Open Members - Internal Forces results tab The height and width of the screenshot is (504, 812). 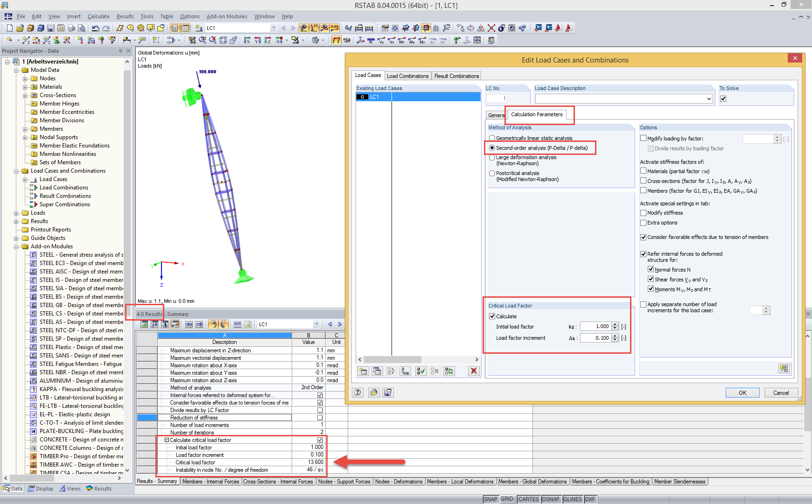[210, 482]
